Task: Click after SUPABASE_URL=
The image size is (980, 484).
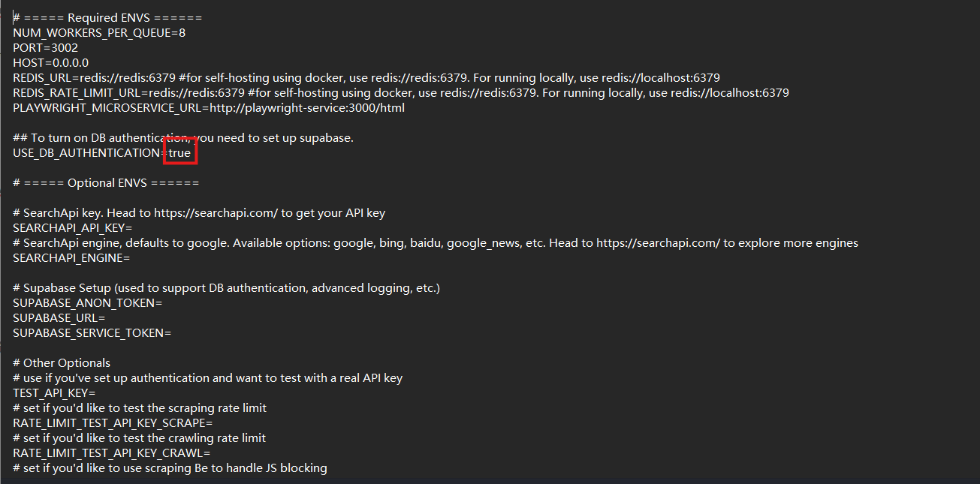Action: (106, 318)
